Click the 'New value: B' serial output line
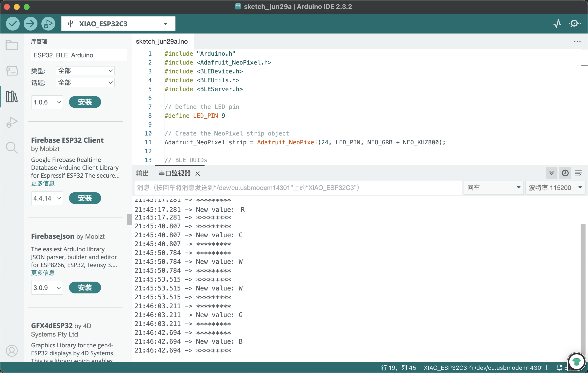Viewport: 588px width, 373px height. (x=189, y=341)
